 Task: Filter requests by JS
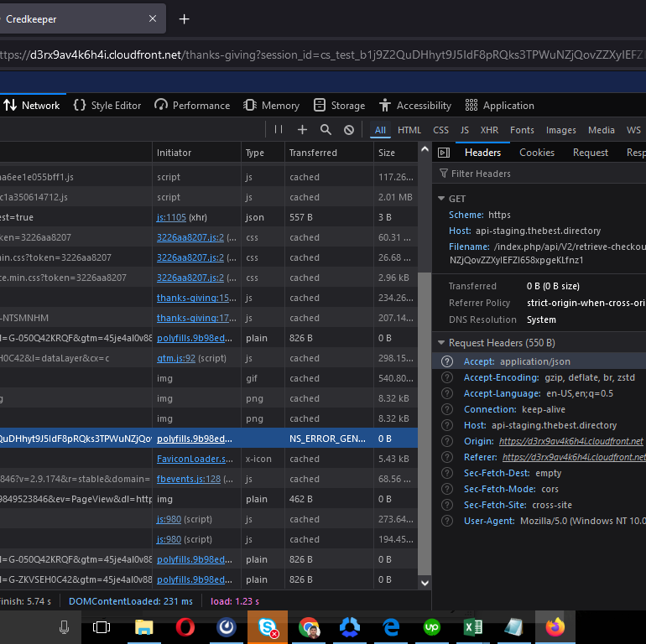[464, 130]
